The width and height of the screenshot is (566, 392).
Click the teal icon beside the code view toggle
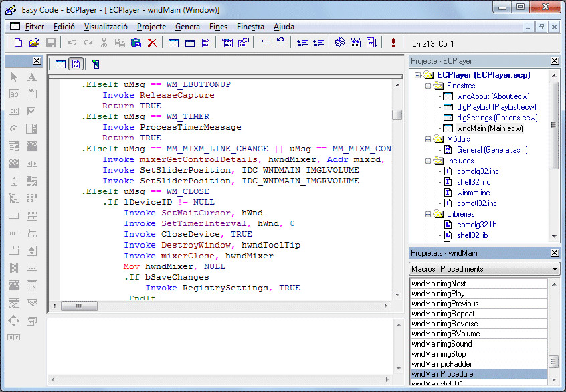click(95, 64)
